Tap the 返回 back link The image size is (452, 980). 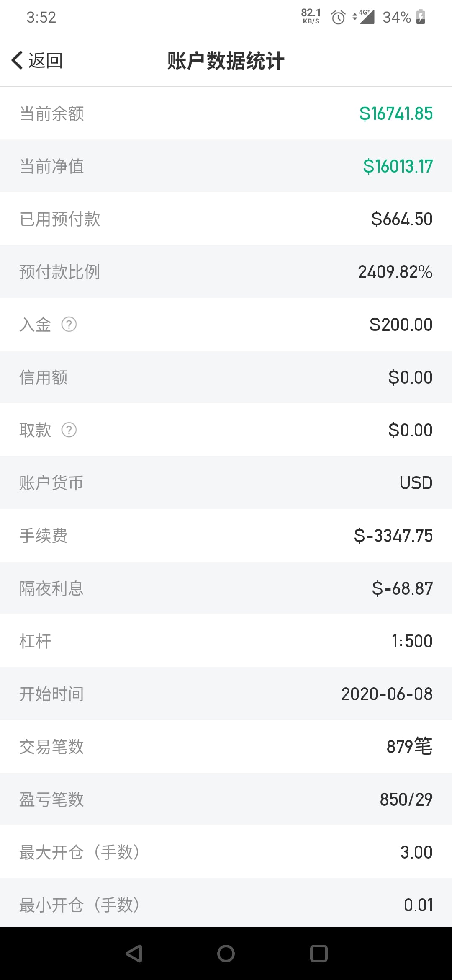point(45,60)
